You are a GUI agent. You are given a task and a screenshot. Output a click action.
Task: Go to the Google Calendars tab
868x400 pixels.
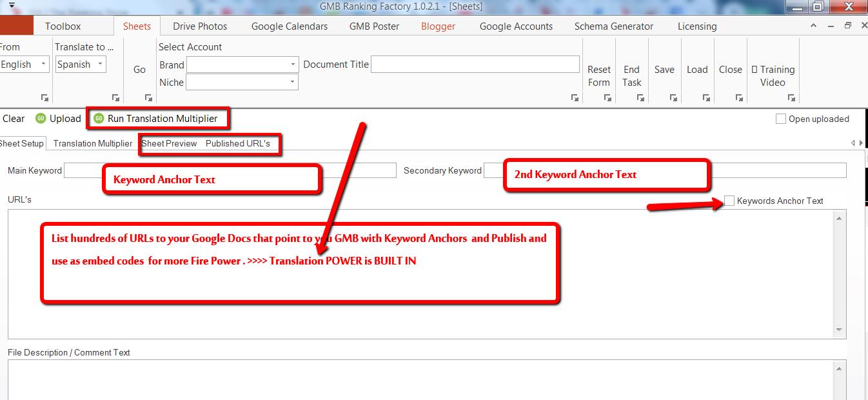(290, 26)
